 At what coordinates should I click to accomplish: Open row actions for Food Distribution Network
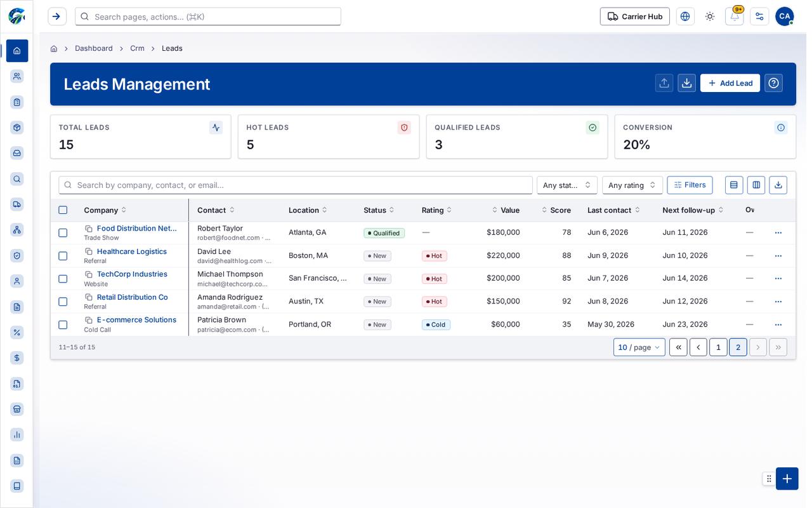pos(778,233)
